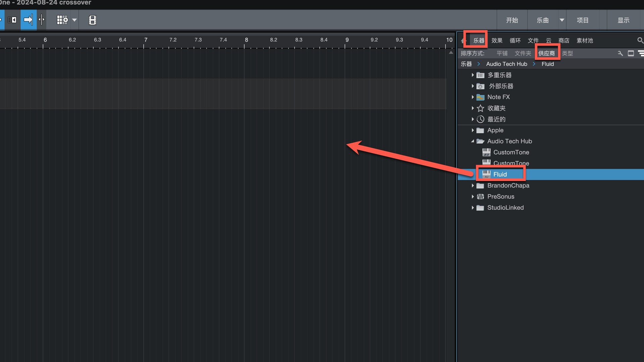
Task: Switch to the 乐器 browser tab
Action: [479, 41]
